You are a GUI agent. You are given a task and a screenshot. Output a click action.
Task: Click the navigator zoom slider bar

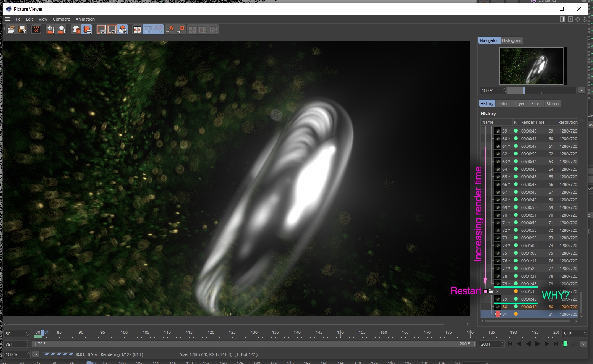click(541, 91)
